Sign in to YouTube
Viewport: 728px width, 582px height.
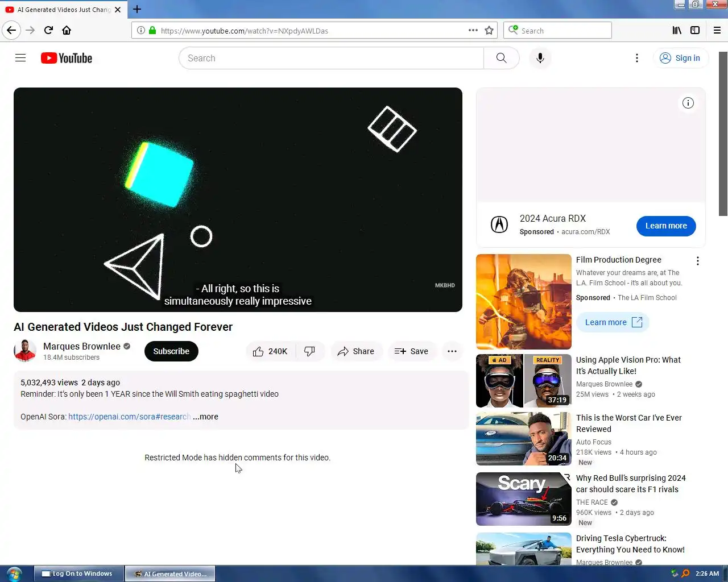point(680,58)
